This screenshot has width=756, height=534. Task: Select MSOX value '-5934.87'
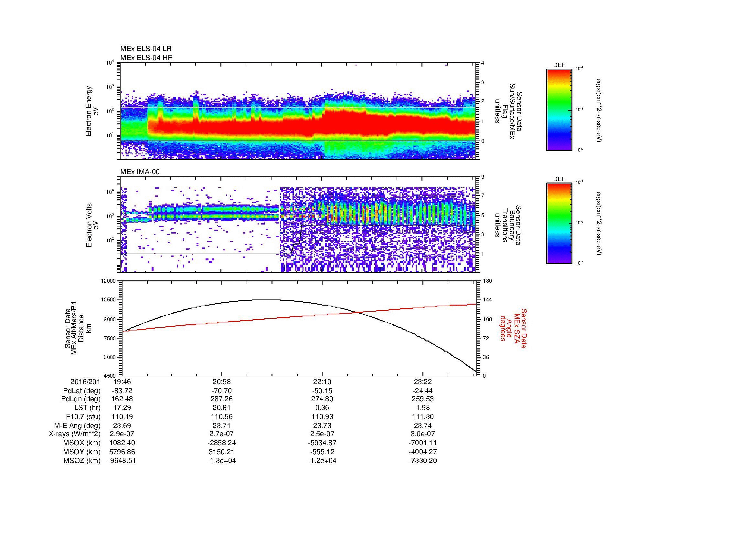coord(322,443)
